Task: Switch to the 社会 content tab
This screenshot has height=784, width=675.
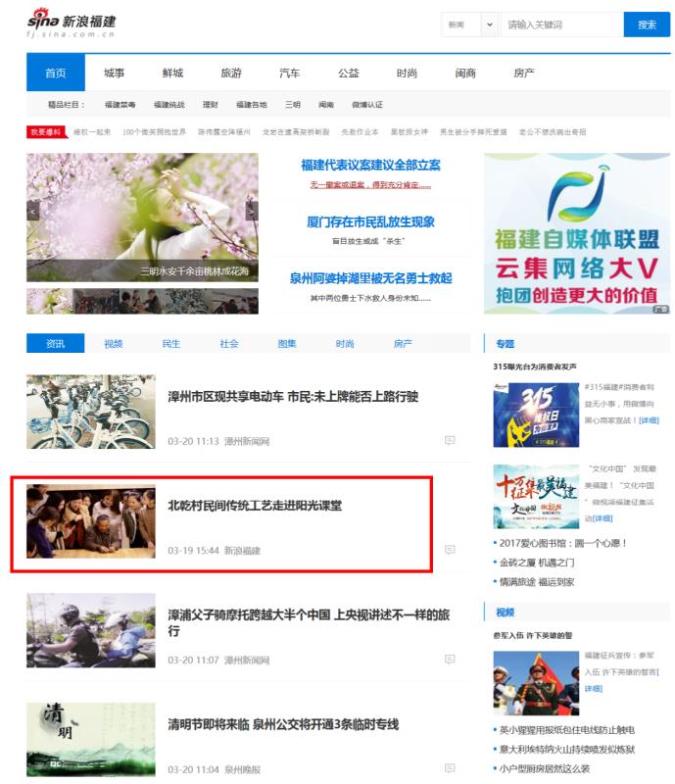Action: coord(229,344)
